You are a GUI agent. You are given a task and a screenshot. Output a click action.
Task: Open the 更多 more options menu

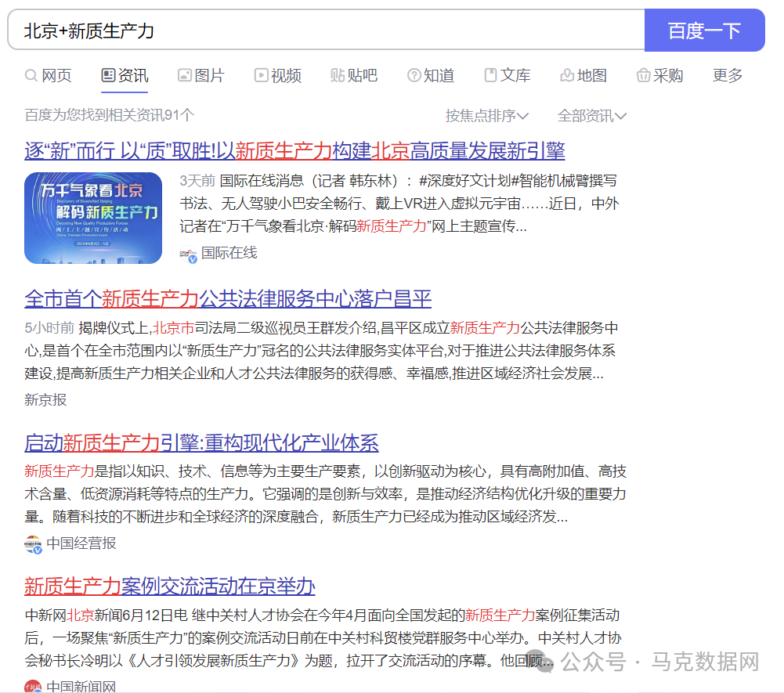(x=727, y=75)
